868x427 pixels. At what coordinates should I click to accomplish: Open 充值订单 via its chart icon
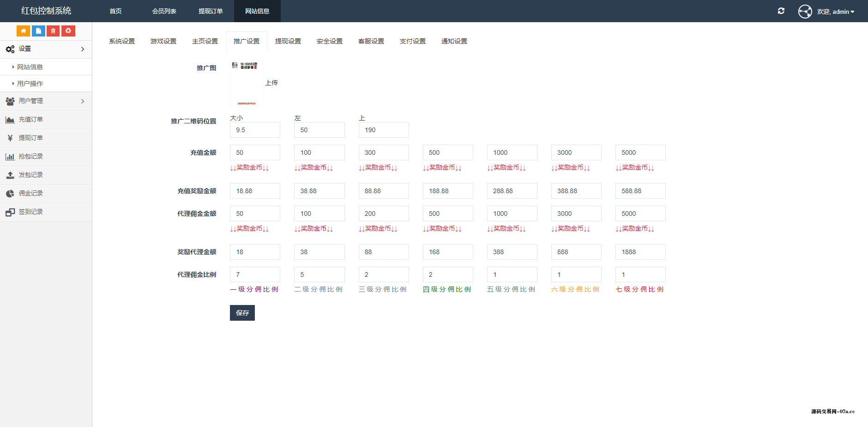[10, 120]
